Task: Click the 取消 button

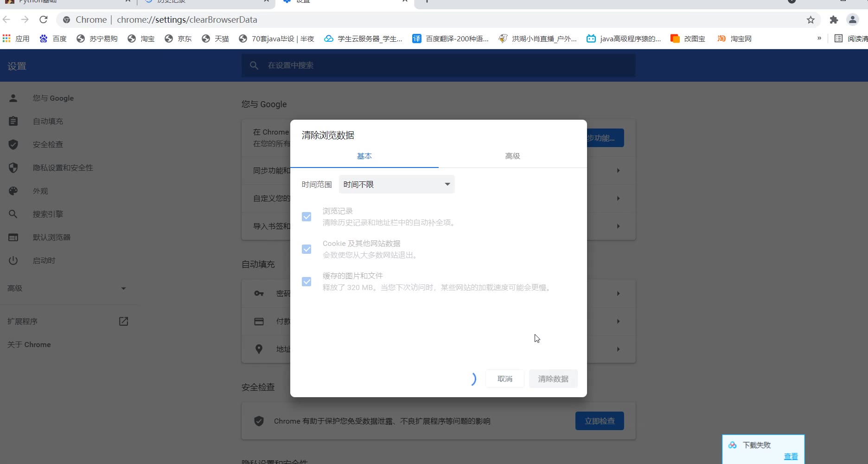Action: (505, 379)
